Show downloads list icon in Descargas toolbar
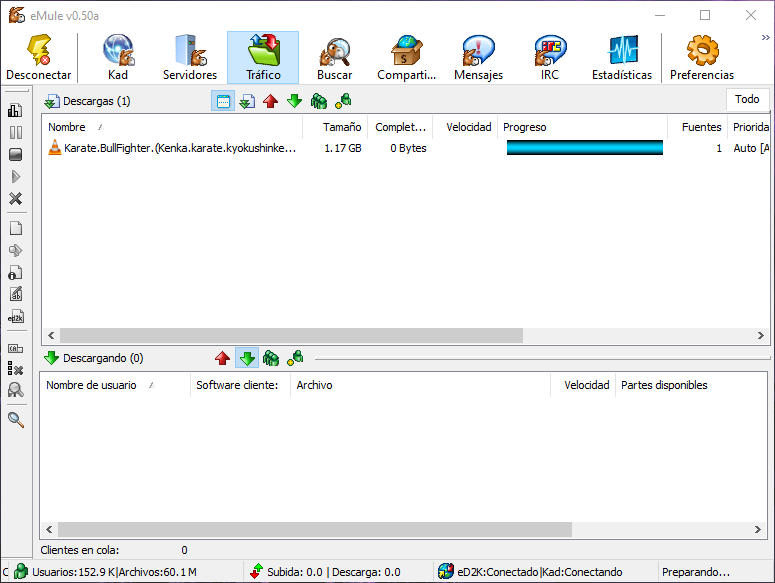This screenshot has width=775, height=583. pos(247,101)
